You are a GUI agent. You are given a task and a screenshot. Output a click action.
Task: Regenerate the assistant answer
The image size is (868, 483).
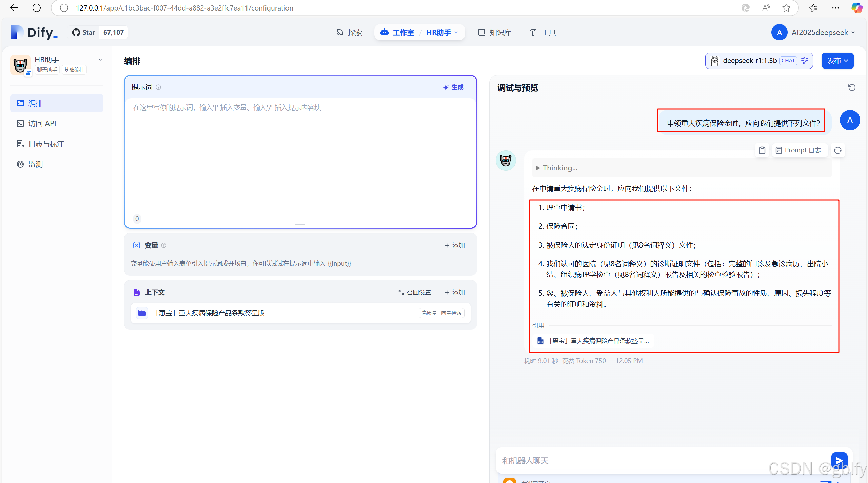click(x=838, y=150)
